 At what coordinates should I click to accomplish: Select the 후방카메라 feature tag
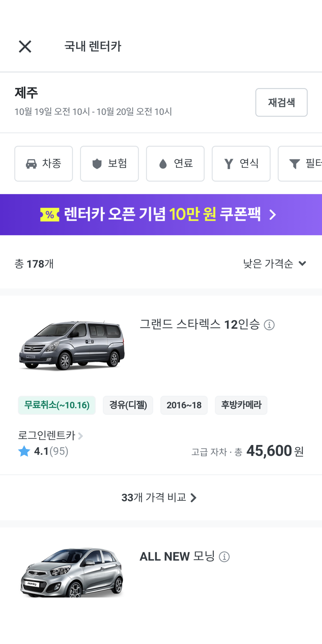241,405
